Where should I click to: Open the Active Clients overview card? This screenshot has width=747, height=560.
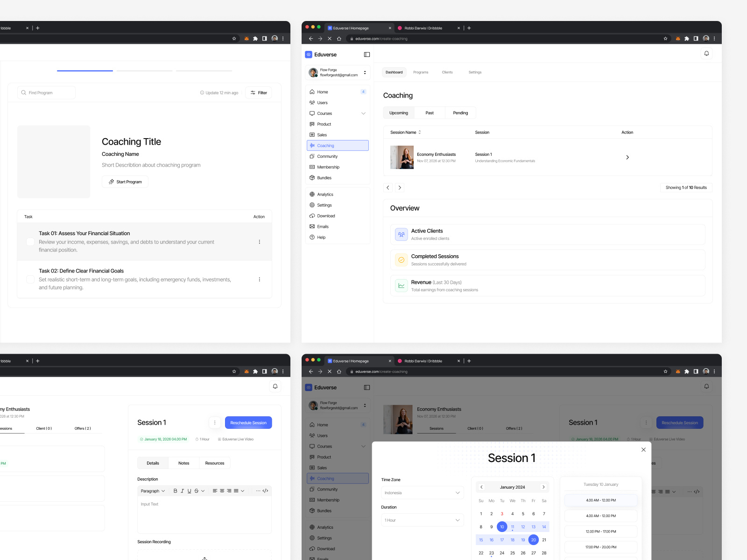548,235
